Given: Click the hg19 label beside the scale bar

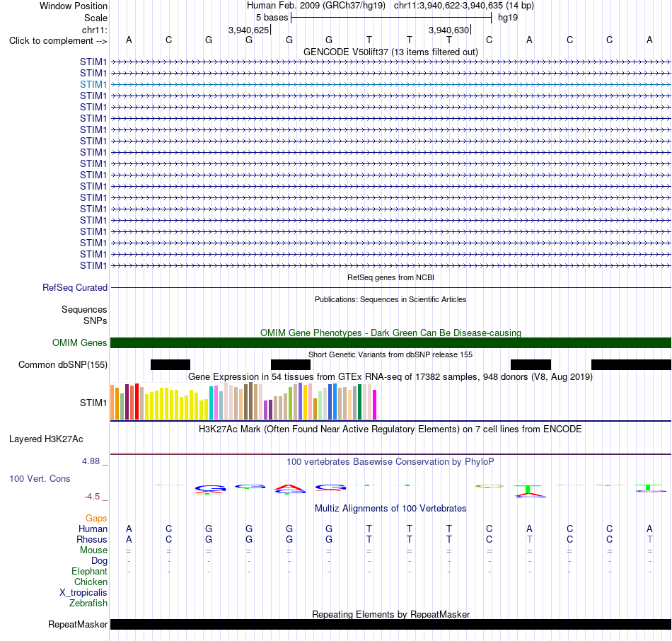Looking at the screenshot, I should point(508,18).
